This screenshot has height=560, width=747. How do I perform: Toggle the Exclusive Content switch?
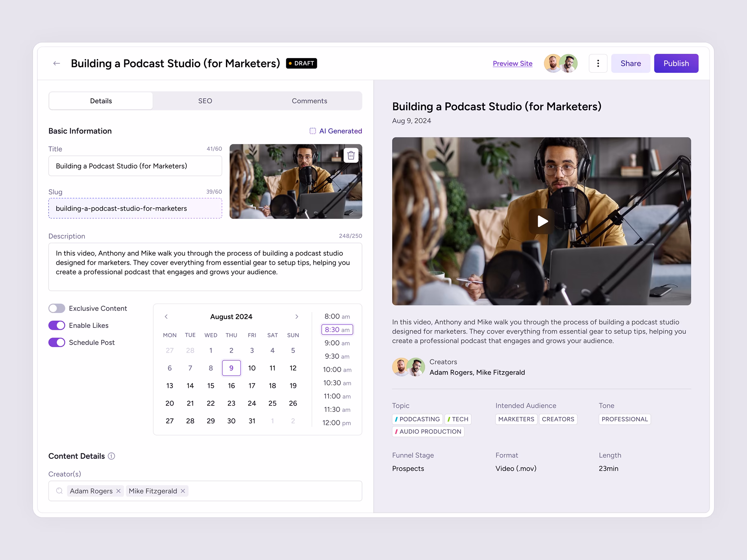tap(57, 309)
